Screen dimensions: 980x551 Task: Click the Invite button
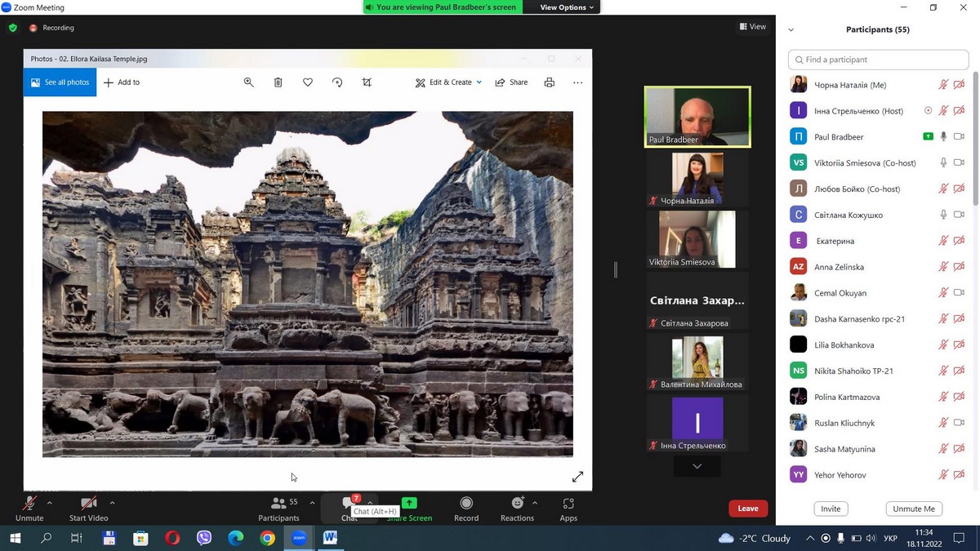click(831, 509)
